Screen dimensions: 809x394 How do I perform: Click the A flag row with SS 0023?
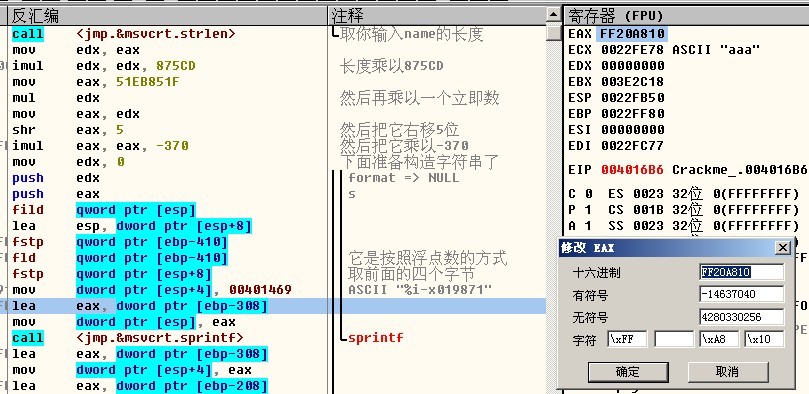click(684, 226)
